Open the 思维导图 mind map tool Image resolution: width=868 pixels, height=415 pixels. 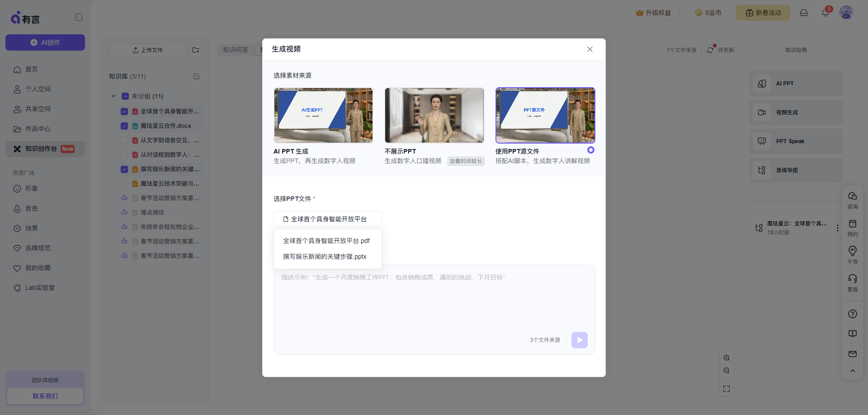pyautogui.click(x=795, y=170)
